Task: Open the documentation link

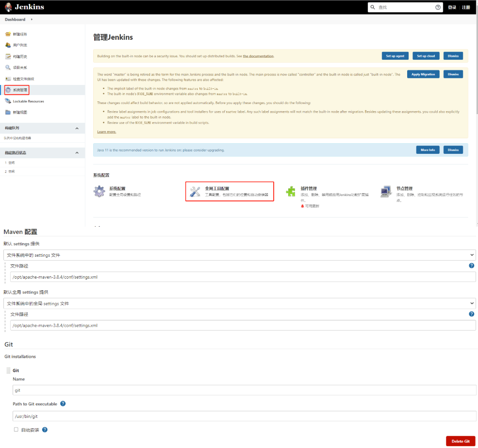Action: pyautogui.click(x=258, y=56)
